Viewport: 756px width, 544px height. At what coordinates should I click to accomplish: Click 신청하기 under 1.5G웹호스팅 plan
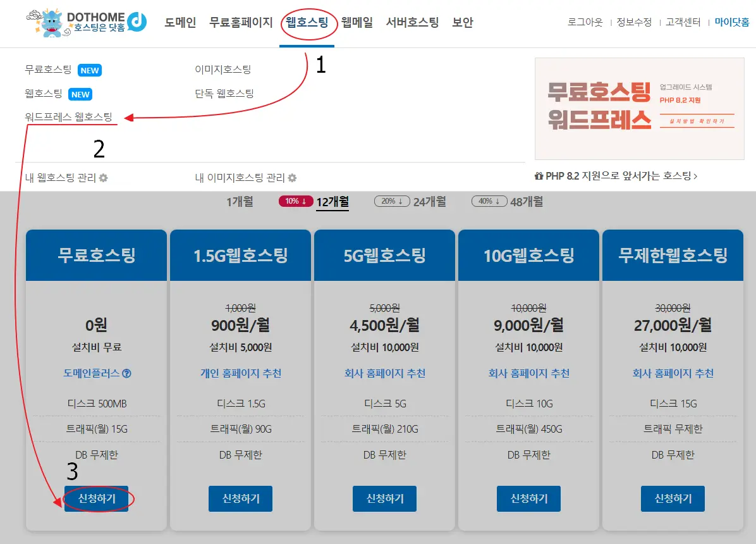point(241,498)
